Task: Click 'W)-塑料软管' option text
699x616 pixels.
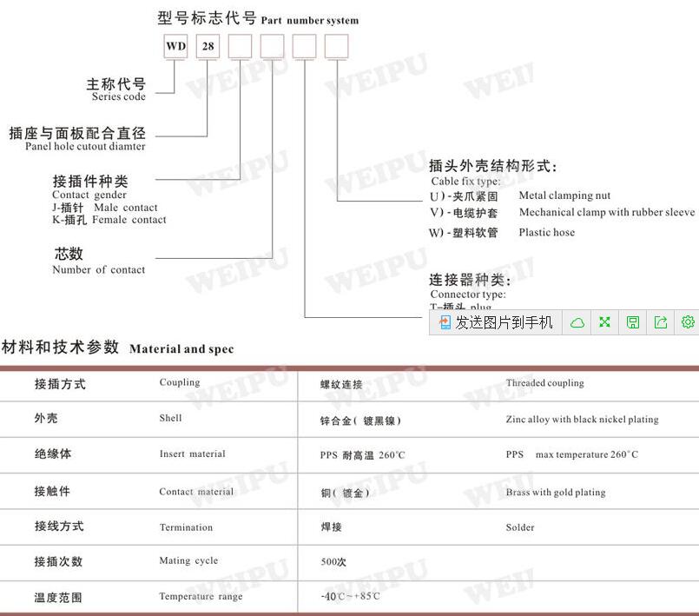Action: (463, 232)
